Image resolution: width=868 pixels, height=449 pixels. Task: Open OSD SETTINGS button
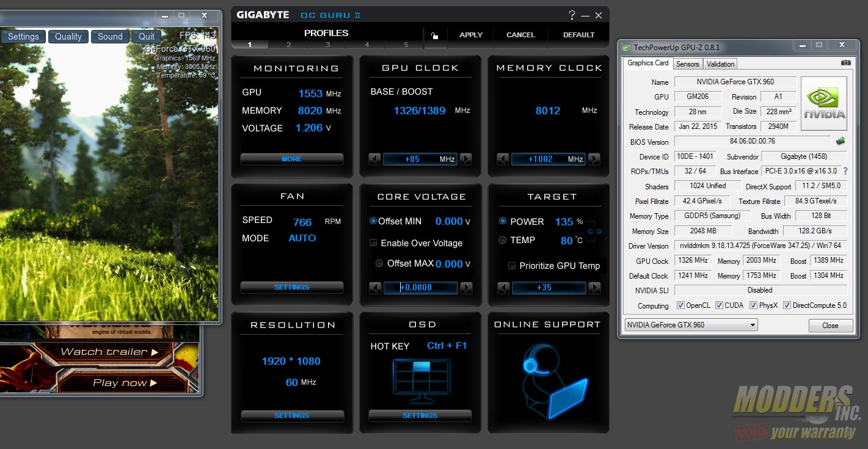[x=420, y=415]
